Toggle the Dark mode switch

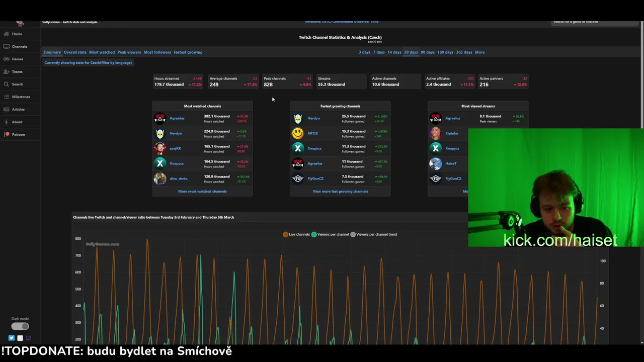(x=20, y=326)
